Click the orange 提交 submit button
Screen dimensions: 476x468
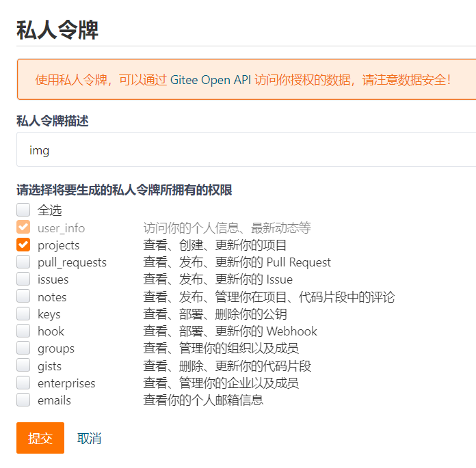[40, 438]
